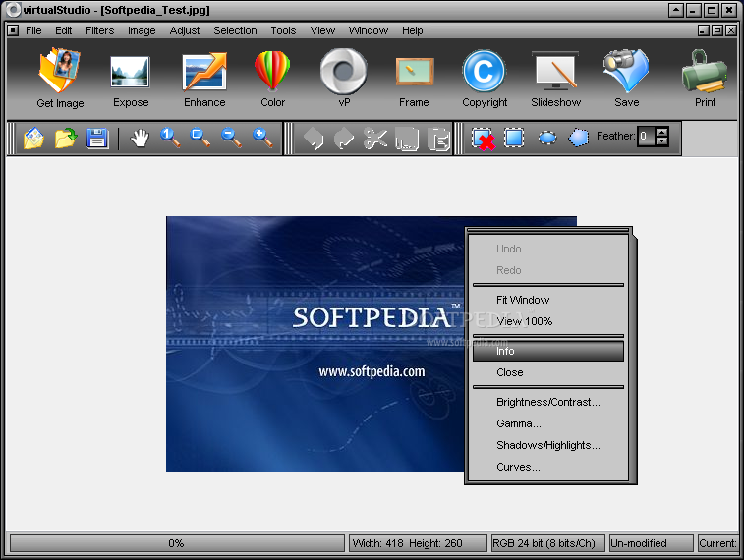The image size is (744, 560).
Task: Click the document control menu icon
Action: 14,30
